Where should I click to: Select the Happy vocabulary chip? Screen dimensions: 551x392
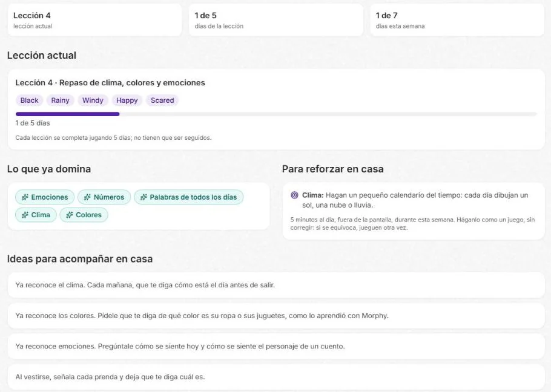127,100
